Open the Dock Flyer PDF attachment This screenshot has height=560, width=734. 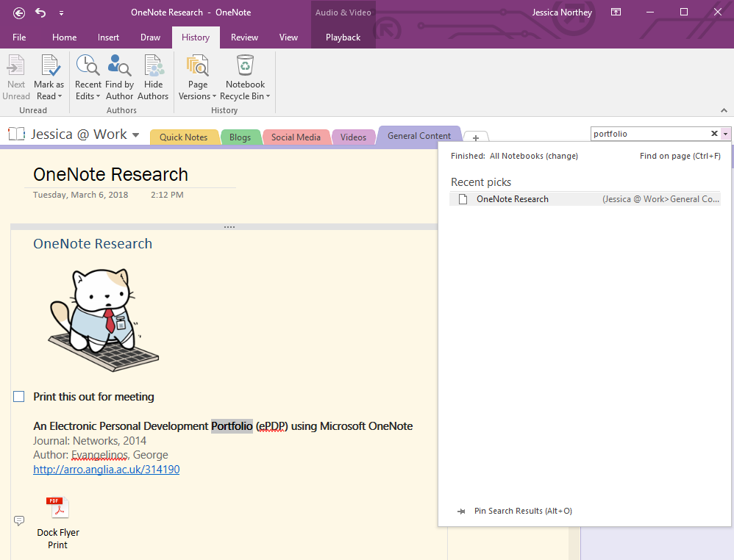57,508
